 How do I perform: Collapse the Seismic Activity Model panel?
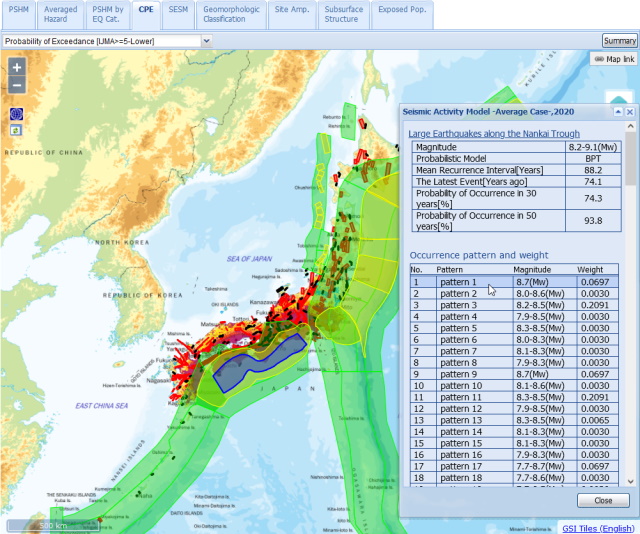pyautogui.click(x=618, y=112)
